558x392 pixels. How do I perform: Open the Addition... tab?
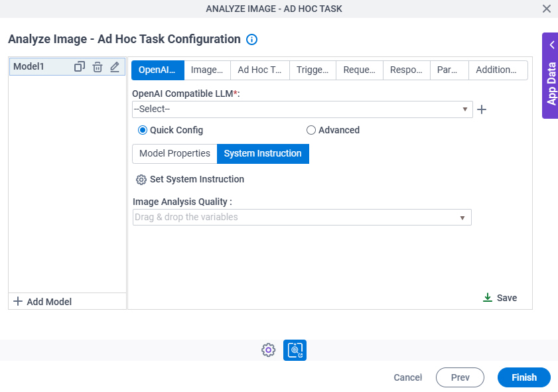point(498,70)
